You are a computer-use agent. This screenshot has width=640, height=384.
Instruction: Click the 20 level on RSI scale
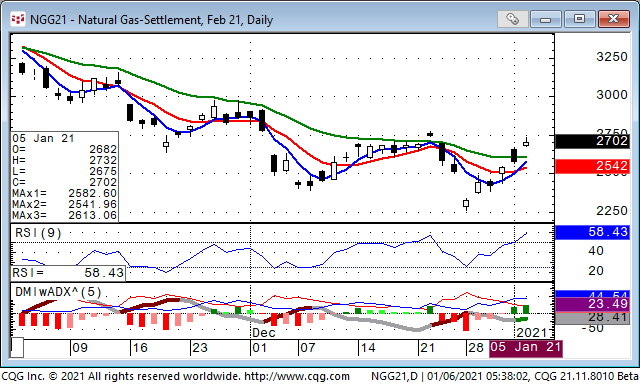pyautogui.click(x=596, y=271)
